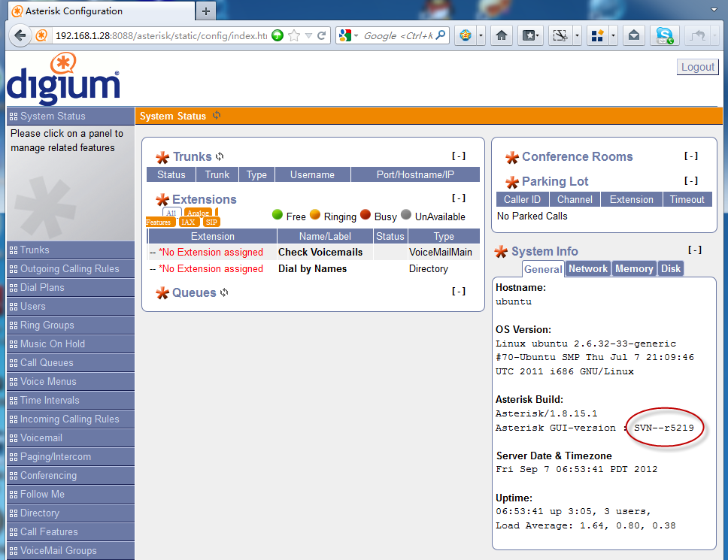Image resolution: width=728 pixels, height=560 pixels.
Task: Open the browser home page icon
Action: (502, 35)
